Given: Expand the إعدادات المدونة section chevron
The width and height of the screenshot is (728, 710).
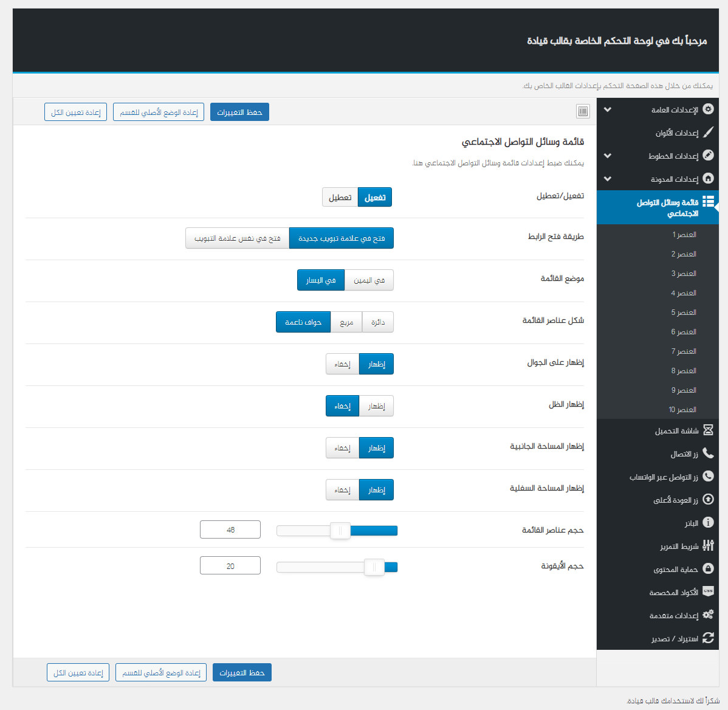Looking at the screenshot, I should click(608, 179).
